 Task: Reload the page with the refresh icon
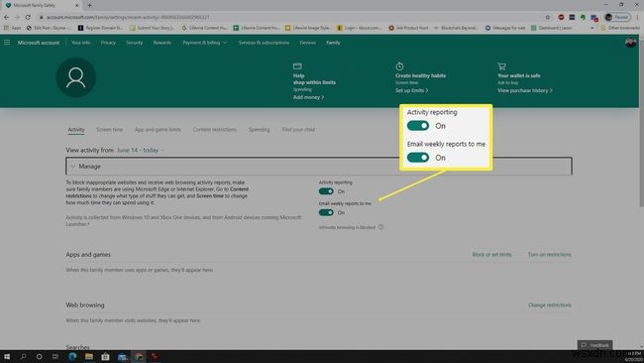(28, 17)
